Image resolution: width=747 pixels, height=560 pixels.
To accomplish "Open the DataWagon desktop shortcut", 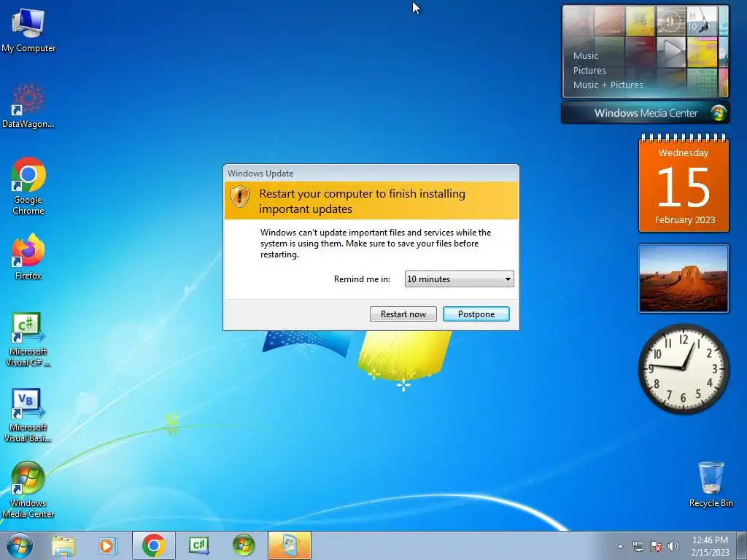I will (x=28, y=106).
